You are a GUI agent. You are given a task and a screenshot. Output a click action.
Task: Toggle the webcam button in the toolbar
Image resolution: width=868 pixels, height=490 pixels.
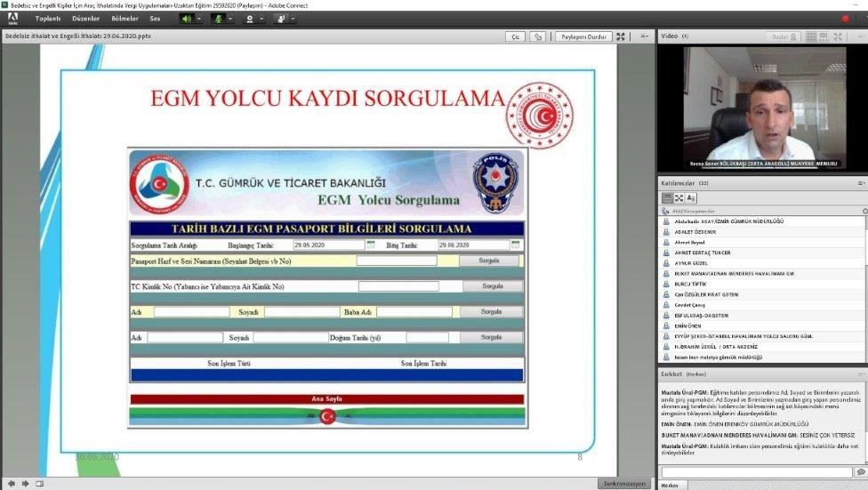250,18
